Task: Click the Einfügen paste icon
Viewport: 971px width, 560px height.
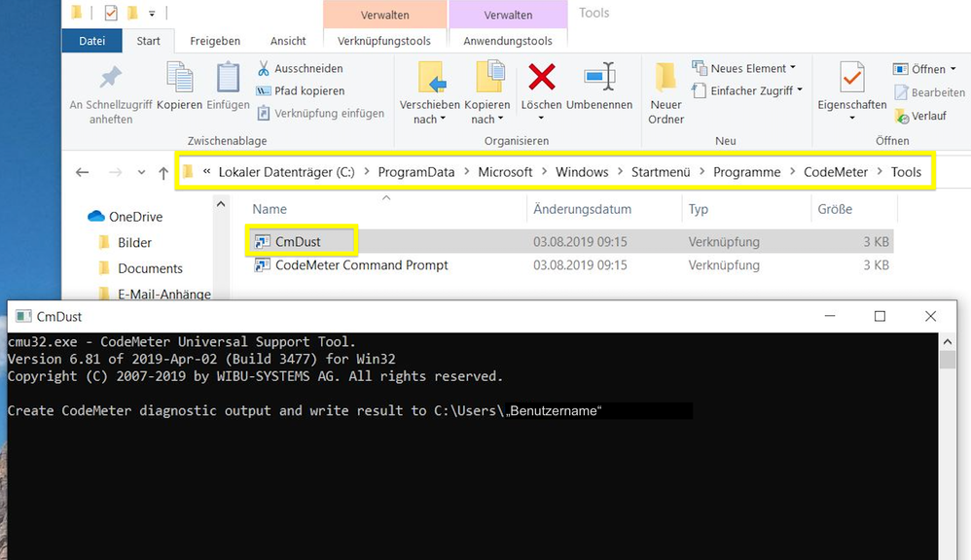Action: click(x=228, y=78)
